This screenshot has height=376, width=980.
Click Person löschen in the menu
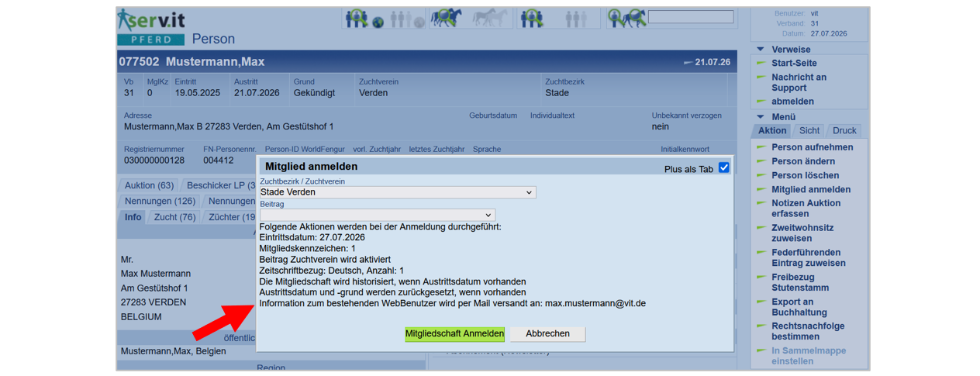coord(805,175)
